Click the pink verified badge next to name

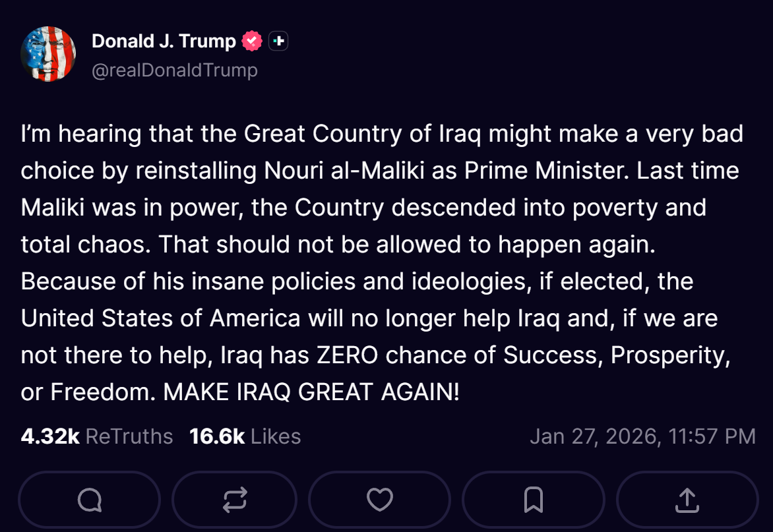click(251, 40)
